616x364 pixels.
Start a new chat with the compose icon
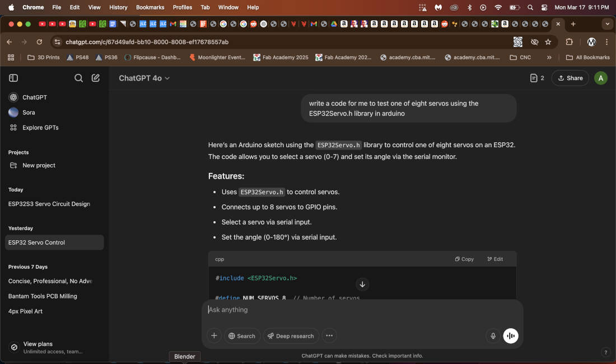point(95,78)
